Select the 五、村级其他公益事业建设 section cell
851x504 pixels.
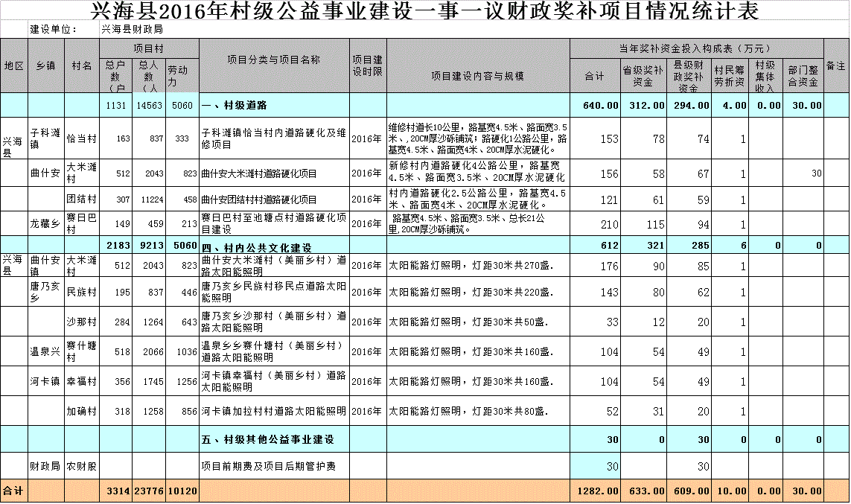[274, 439]
